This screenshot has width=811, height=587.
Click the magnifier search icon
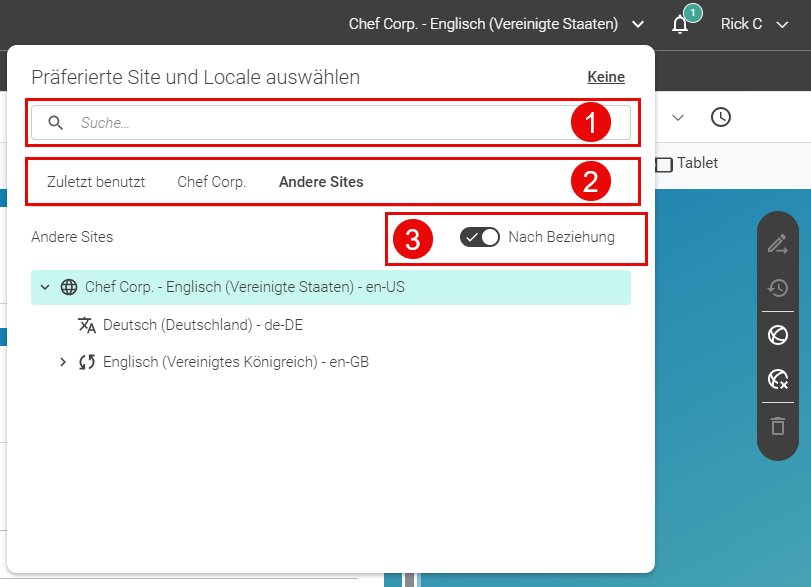[x=55, y=123]
